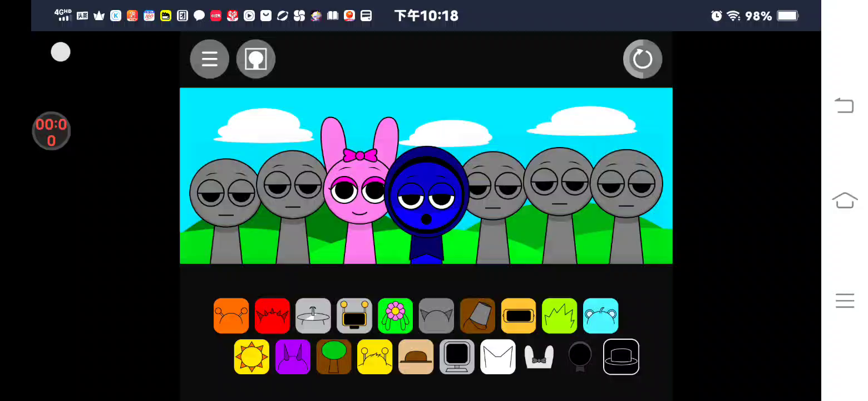Choose the black top hat icon
Viewport: 868px width, 401px height.
click(621, 357)
